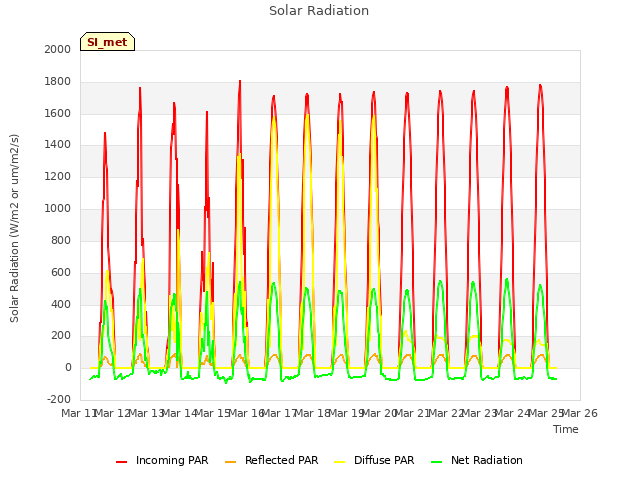
Task: Click the red Incoming PAR legend swatch
Action: (122, 462)
